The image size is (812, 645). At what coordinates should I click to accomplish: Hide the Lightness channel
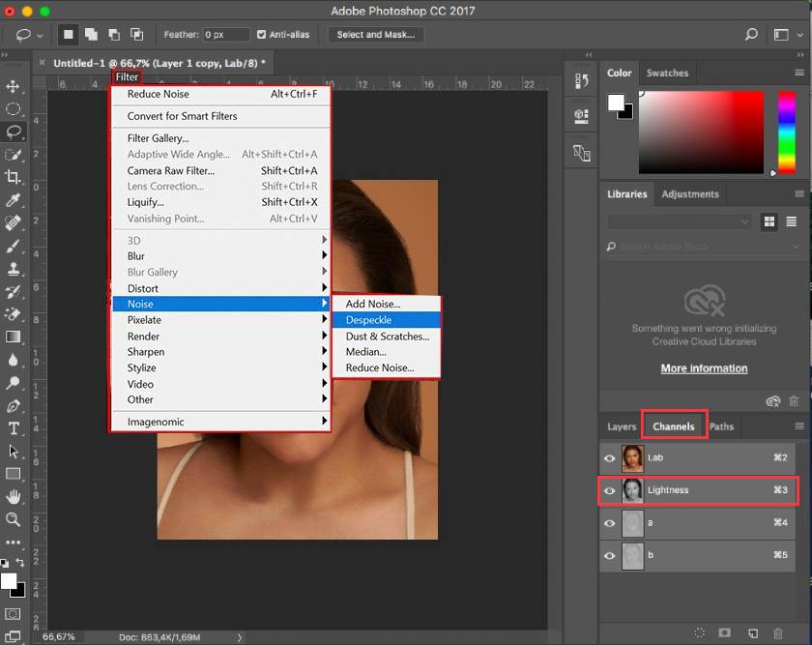click(x=609, y=490)
